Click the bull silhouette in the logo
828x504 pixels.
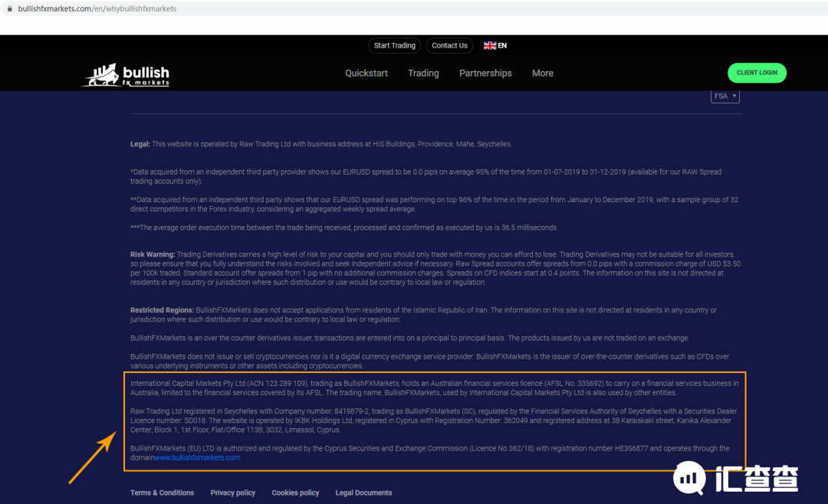pyautogui.click(x=103, y=76)
